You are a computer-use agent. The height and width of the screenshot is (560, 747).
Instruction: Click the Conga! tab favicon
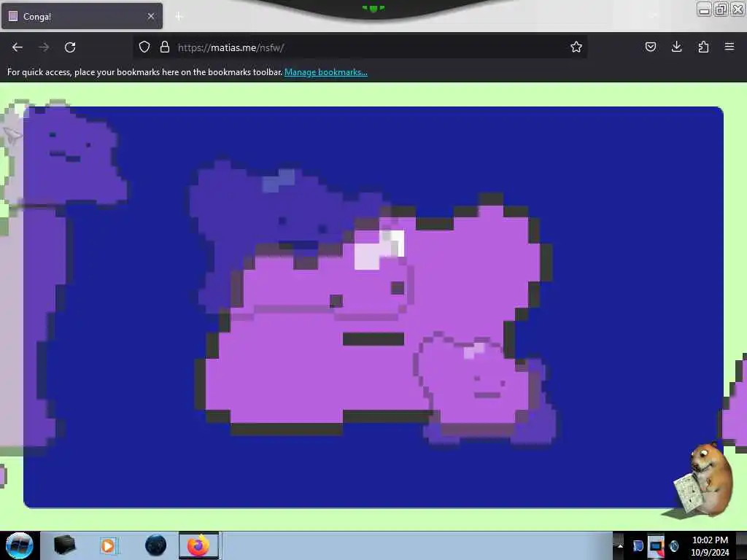click(x=13, y=16)
